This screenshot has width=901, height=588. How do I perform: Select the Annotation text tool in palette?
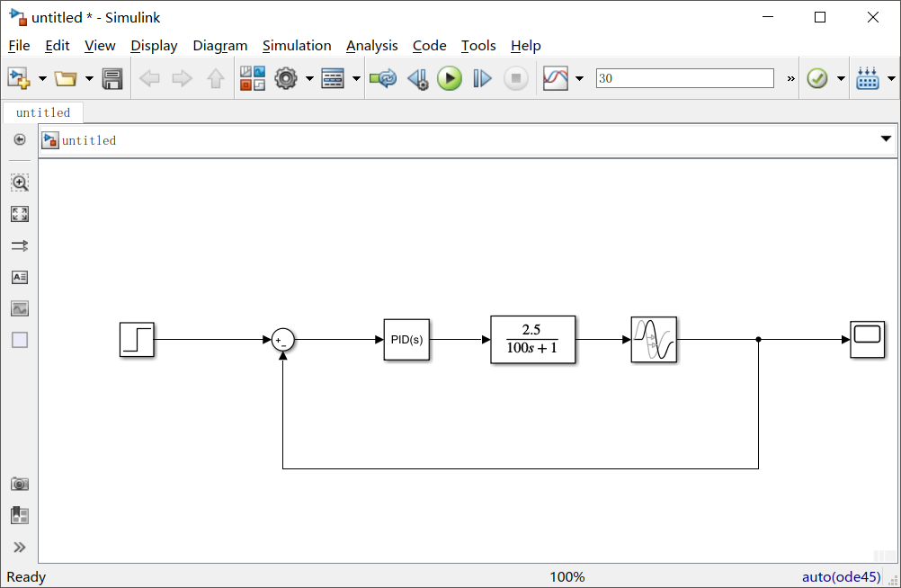(x=20, y=277)
